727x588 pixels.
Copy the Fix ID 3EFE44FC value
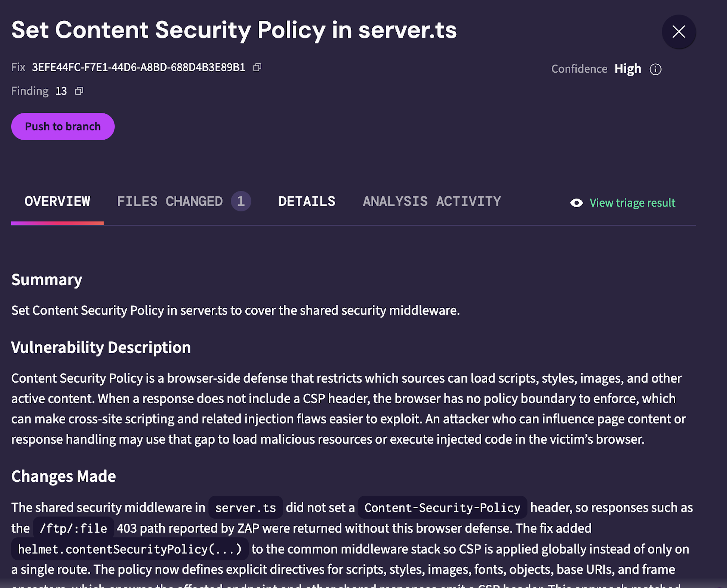[257, 67]
